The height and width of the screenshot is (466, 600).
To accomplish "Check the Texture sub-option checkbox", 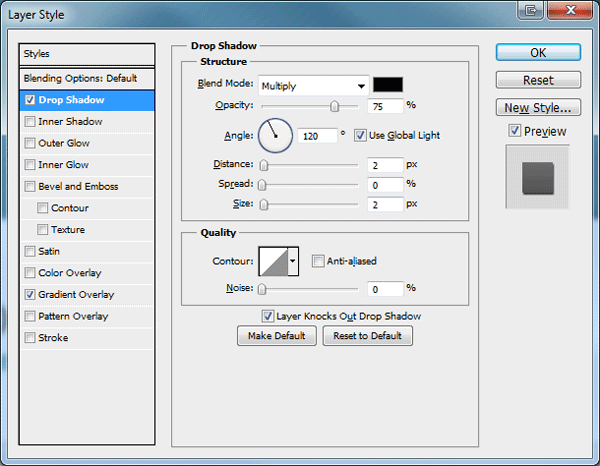I will [42, 230].
